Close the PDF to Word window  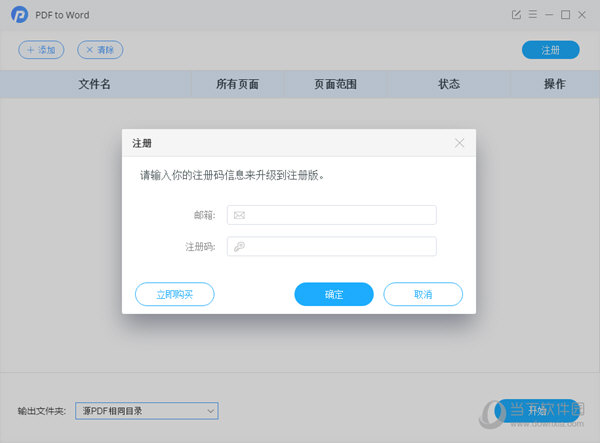coord(582,15)
